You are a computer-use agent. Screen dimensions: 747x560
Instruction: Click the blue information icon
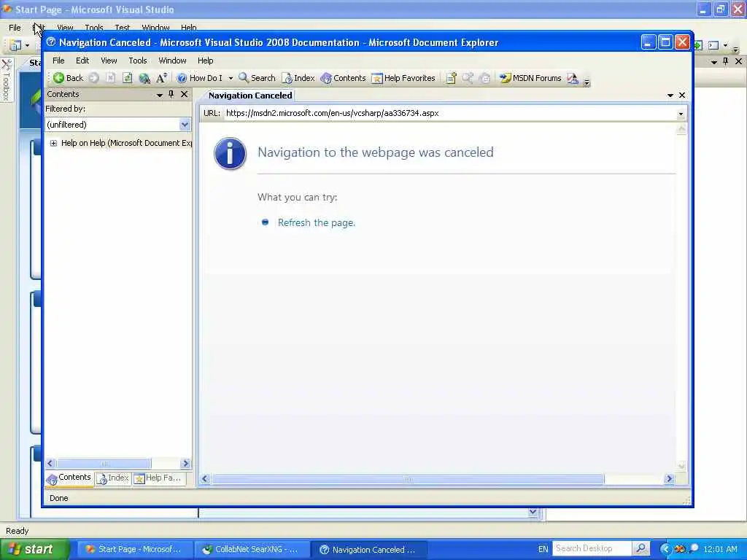230,154
